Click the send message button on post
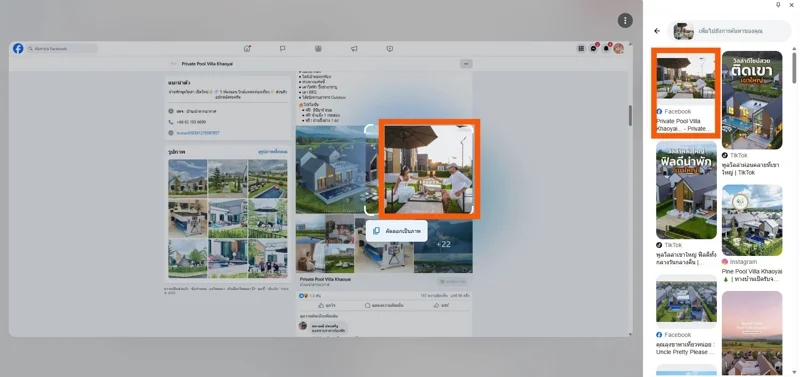Image resolution: width=800 pixels, height=377 pixels. tap(453, 282)
